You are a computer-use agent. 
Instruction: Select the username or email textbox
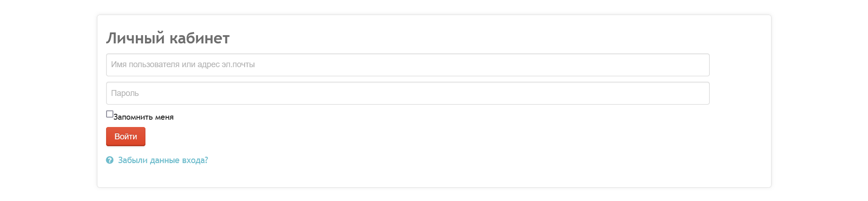tap(408, 65)
